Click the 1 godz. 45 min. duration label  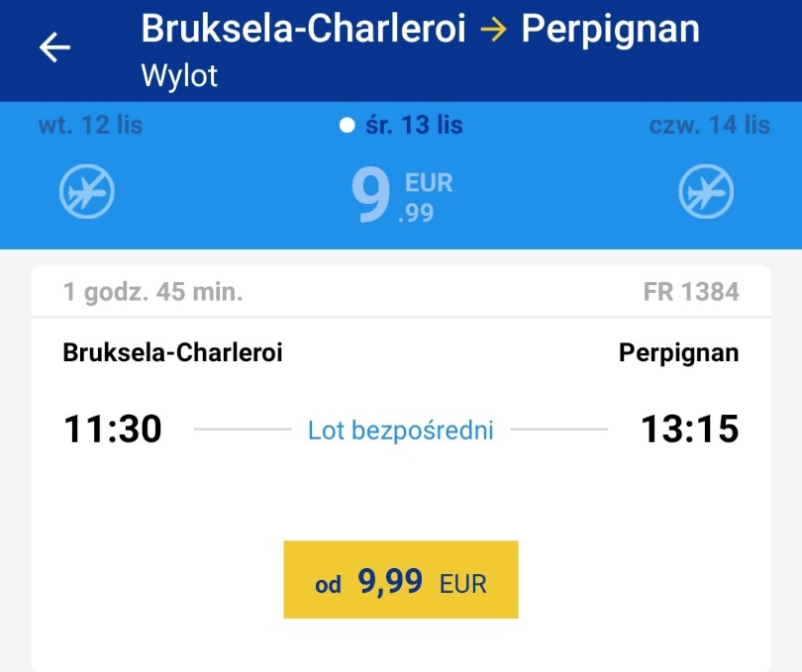point(152,292)
